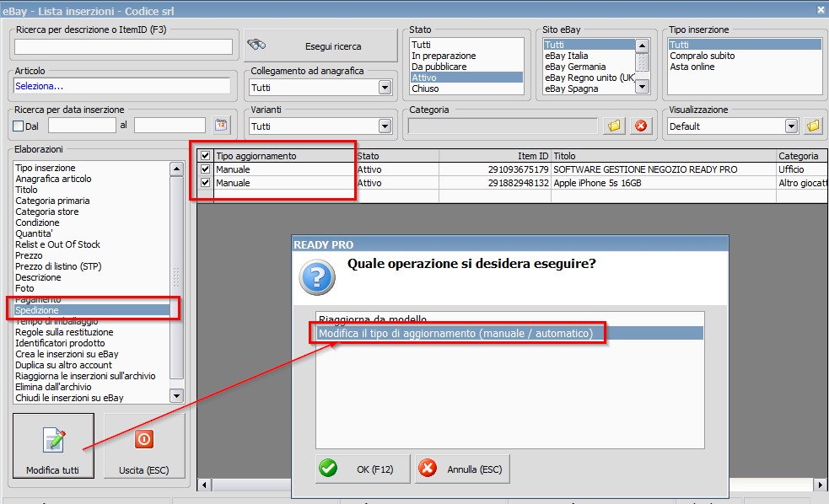The image size is (829, 504).
Task: Choose Riaggiorna da modello in dialog
Action: tap(509, 319)
